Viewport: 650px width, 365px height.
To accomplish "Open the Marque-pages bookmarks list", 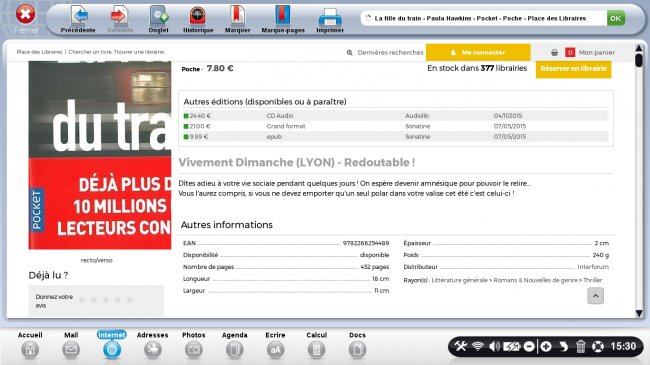I will (x=283, y=19).
